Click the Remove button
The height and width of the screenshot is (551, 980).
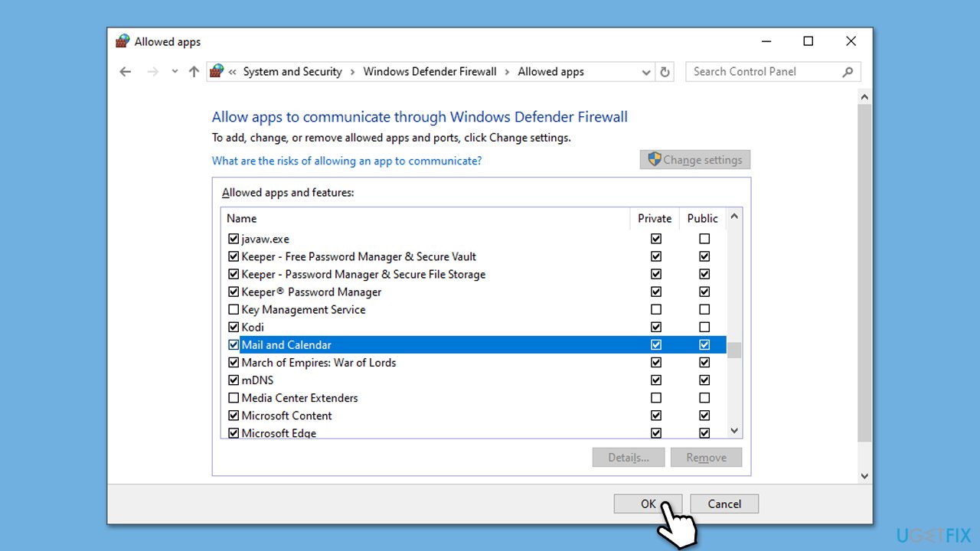click(x=706, y=458)
